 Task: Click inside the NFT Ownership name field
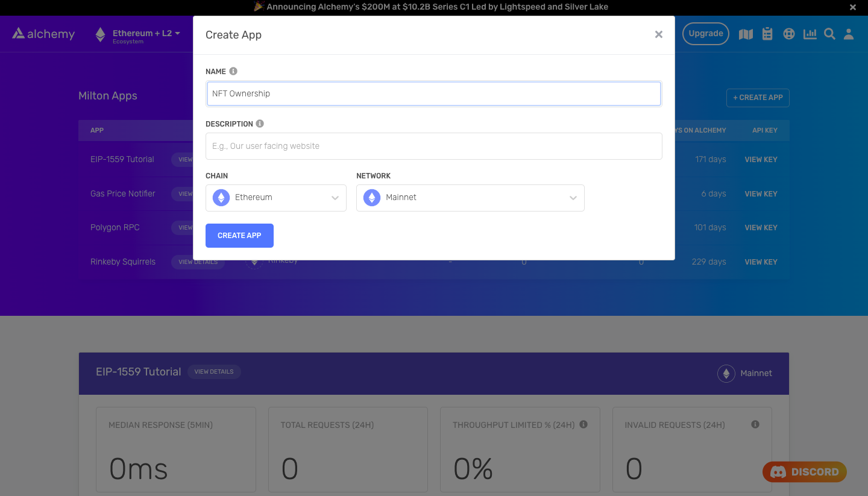(x=434, y=93)
